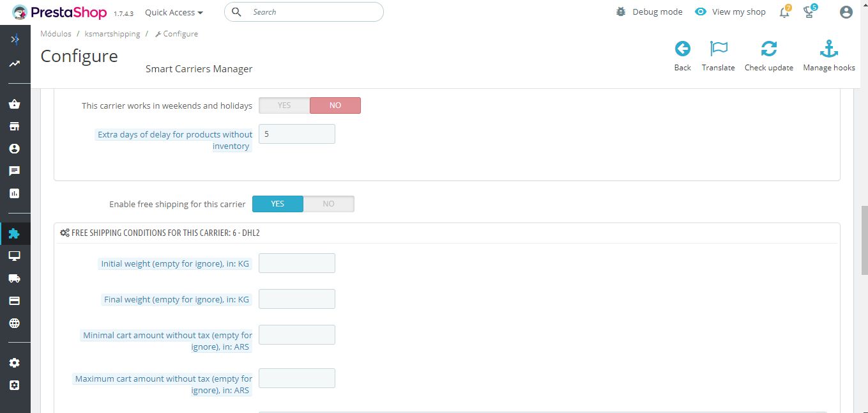Open Manage hooks anchor icon
This screenshot has height=413, width=868.
coord(828,49)
